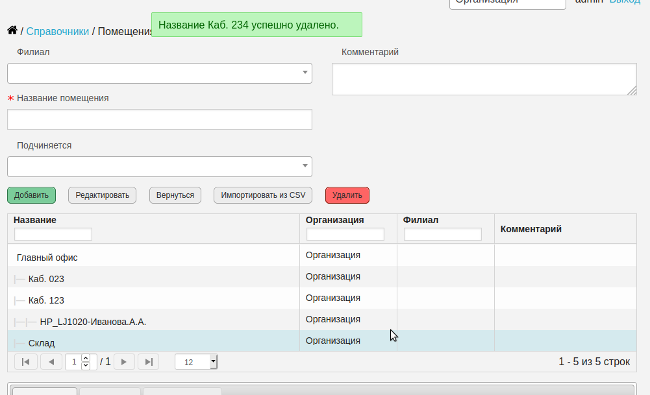Select the HP_LJ1020-Иванова.А.А. row
Image resolution: width=650 pixels, height=395 pixels.
coord(322,320)
